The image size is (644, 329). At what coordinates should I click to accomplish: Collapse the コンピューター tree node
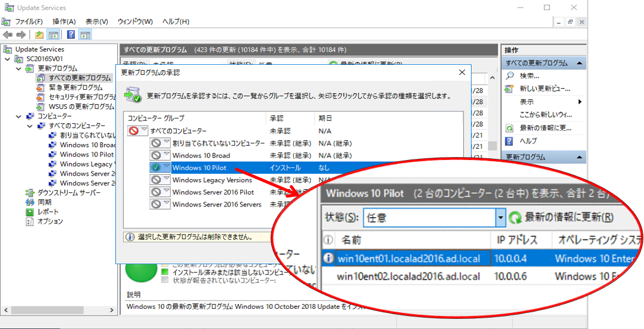[x=18, y=116]
